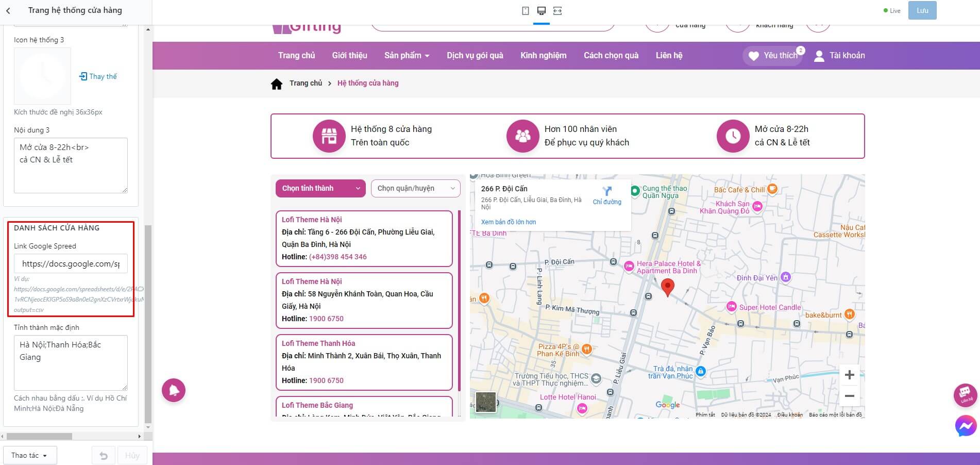Select the bake&burnt marker on map
This screenshot has width=980, height=465.
pyautogui.click(x=849, y=314)
